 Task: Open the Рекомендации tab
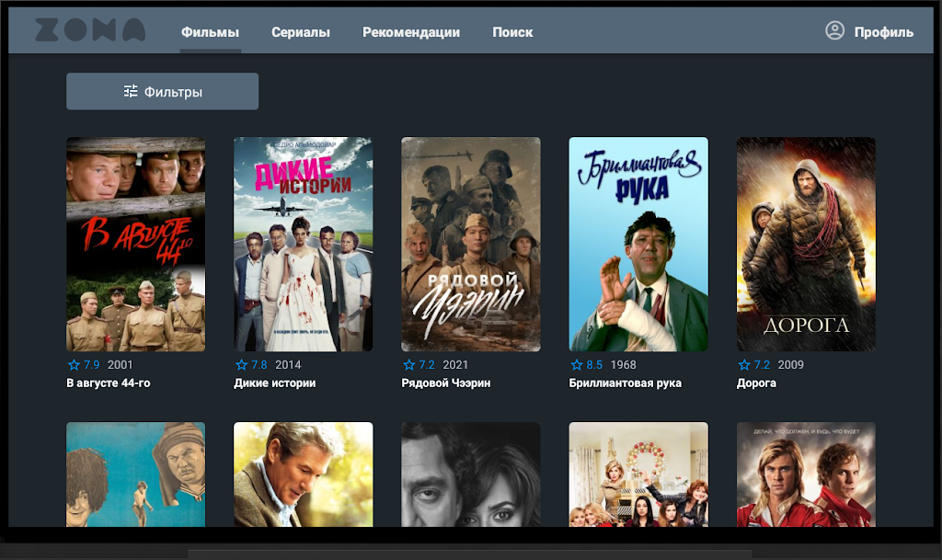[x=411, y=32]
